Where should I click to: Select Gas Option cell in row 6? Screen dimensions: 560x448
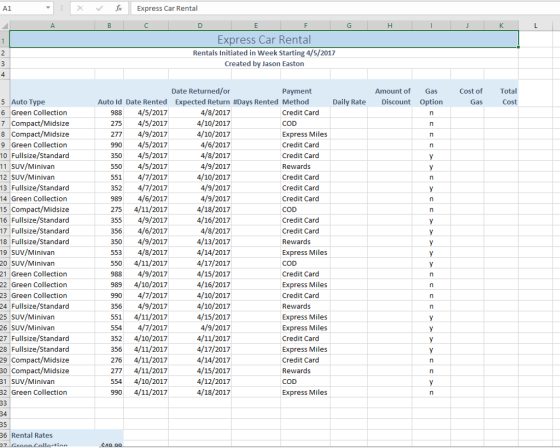pyautogui.click(x=431, y=113)
